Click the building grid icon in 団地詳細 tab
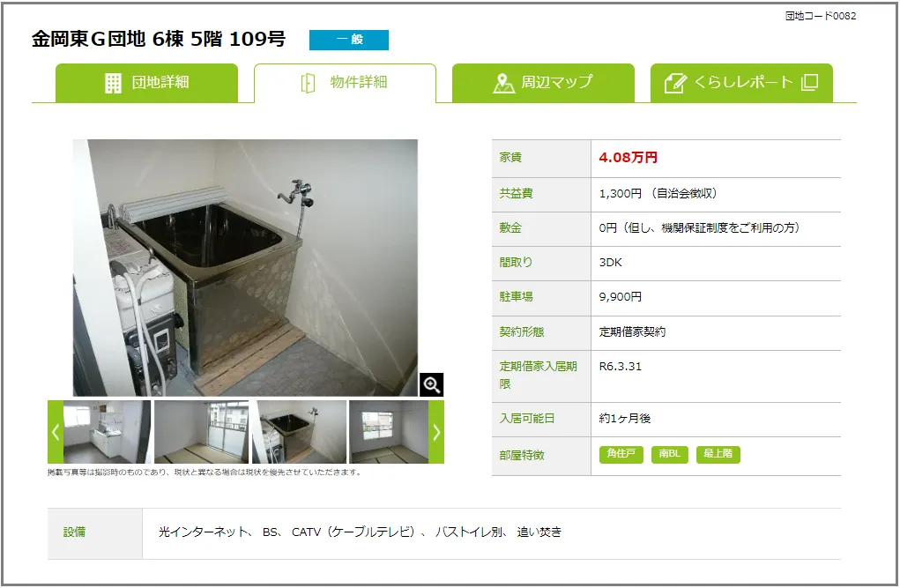The image size is (900, 588). [x=113, y=83]
